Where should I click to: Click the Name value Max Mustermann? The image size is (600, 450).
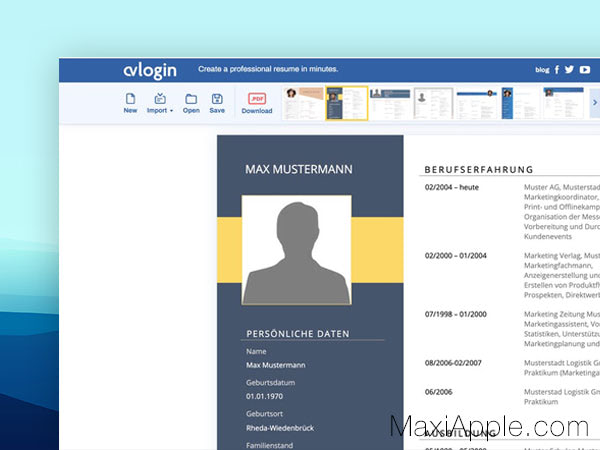coord(276,365)
